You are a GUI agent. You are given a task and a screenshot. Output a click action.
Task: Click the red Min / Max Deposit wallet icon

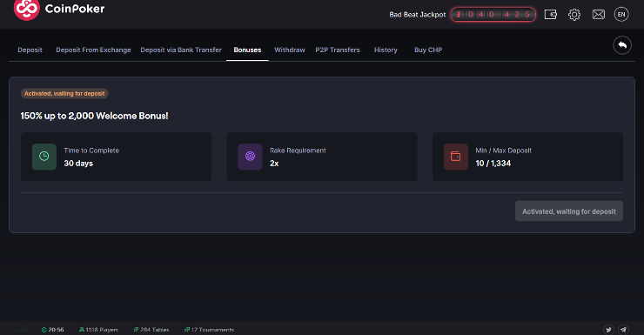point(456,157)
